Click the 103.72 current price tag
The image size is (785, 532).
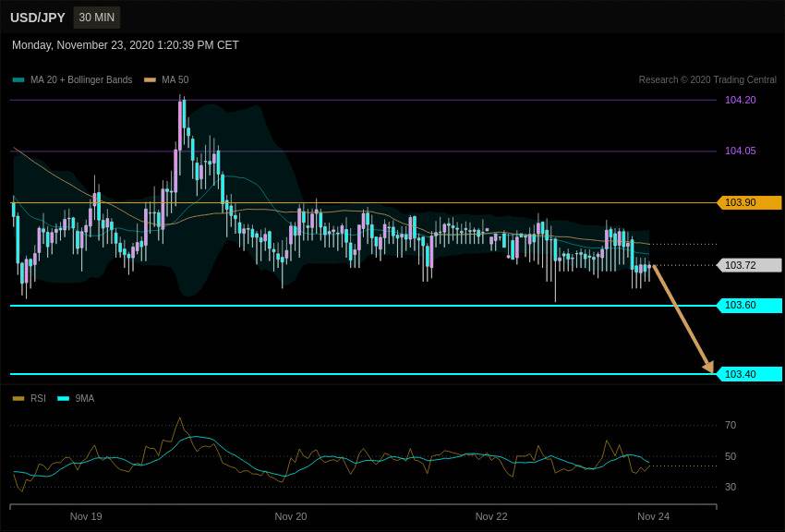click(750, 265)
